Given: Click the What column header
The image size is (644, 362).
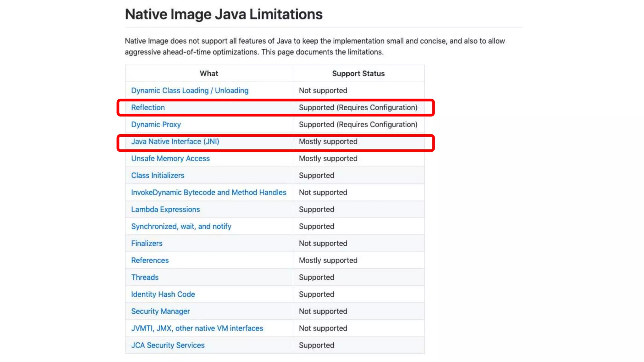Looking at the screenshot, I should (209, 74).
